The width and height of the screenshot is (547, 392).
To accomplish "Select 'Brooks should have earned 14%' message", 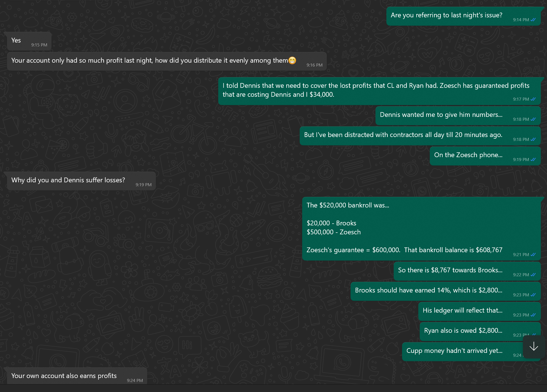I will point(446,291).
